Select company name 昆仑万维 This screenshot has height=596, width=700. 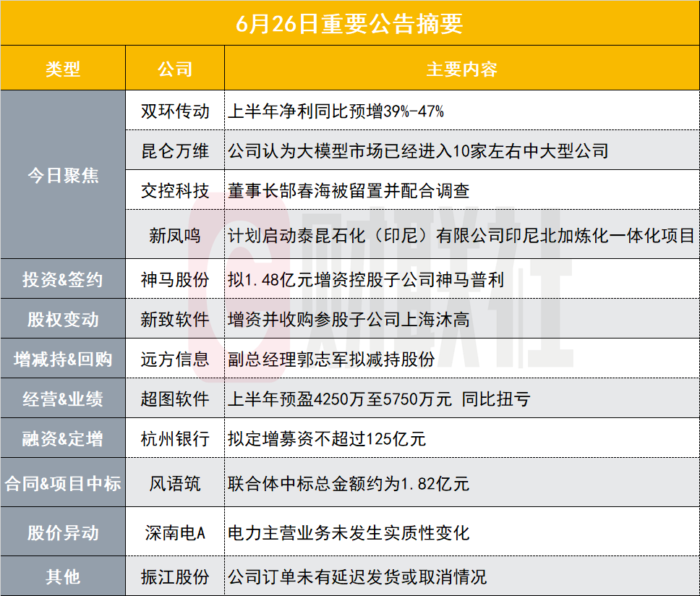[175, 150]
